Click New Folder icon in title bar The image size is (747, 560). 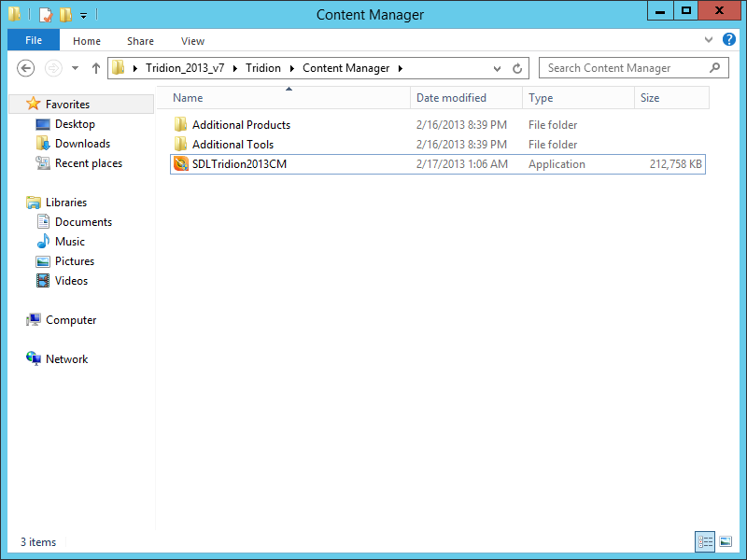(64, 15)
